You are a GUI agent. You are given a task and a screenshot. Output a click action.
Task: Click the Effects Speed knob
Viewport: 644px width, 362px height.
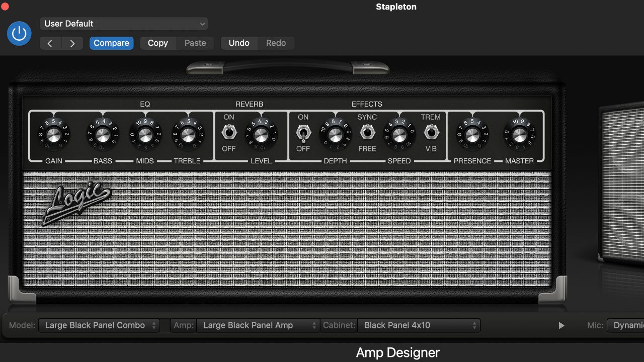coord(399,135)
